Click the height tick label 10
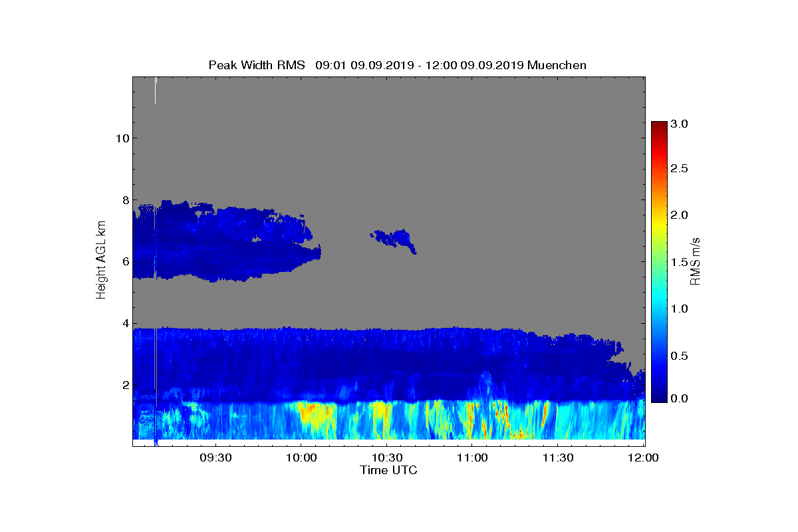The height and width of the screenshot is (532, 798). [121, 138]
